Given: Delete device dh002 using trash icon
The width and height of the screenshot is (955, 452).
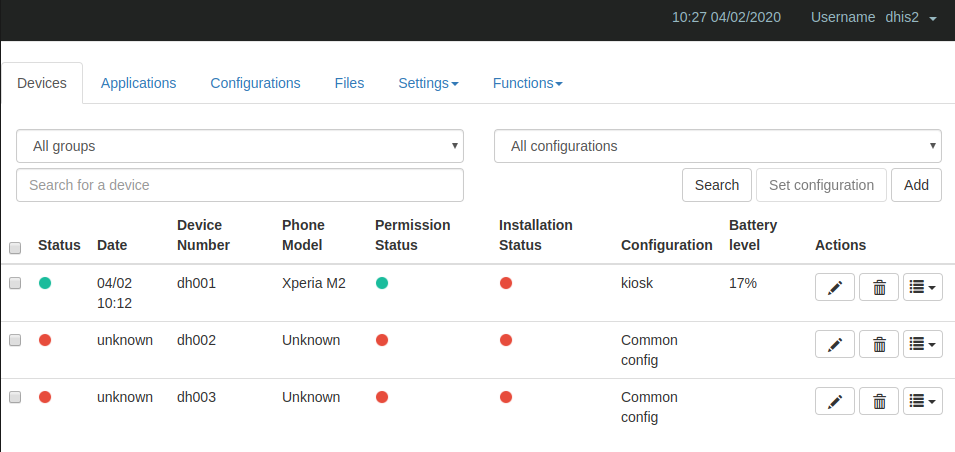Looking at the screenshot, I should click(x=879, y=344).
